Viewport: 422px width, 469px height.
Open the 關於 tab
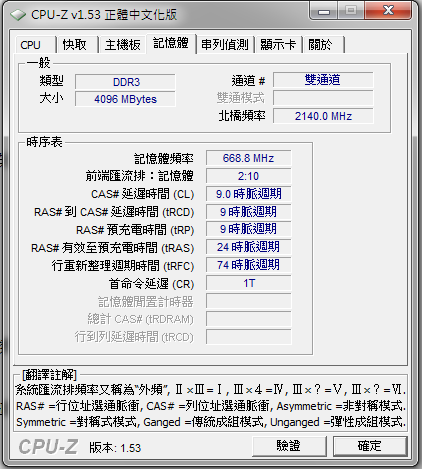(323, 44)
